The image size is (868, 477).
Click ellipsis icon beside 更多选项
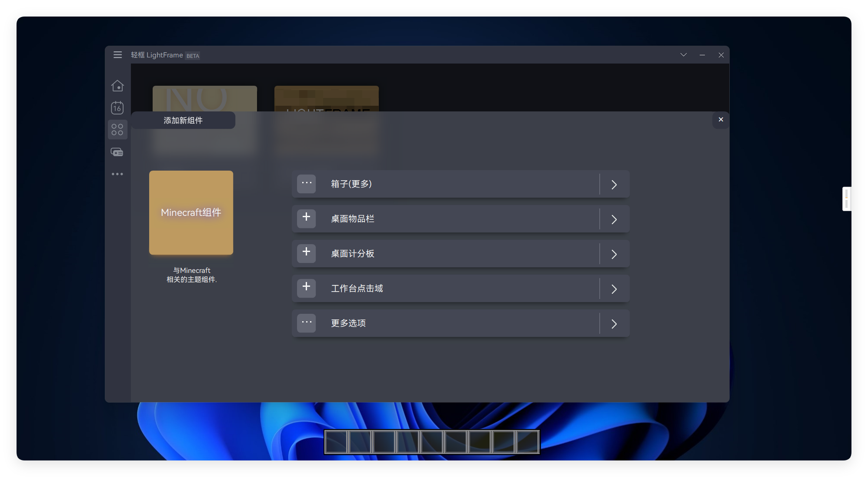pos(307,323)
